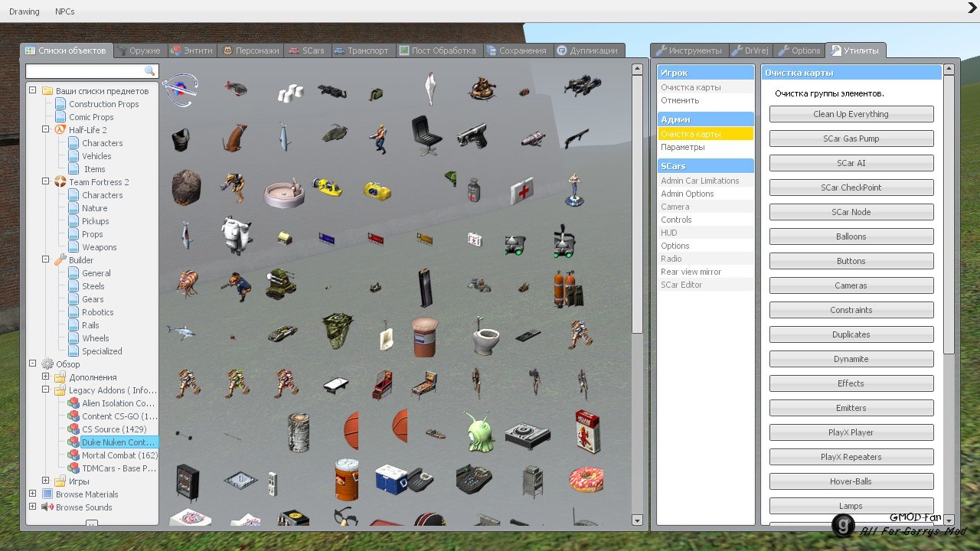Select the blue and white cooler prop
This screenshot has height=551, width=980.
[390, 479]
